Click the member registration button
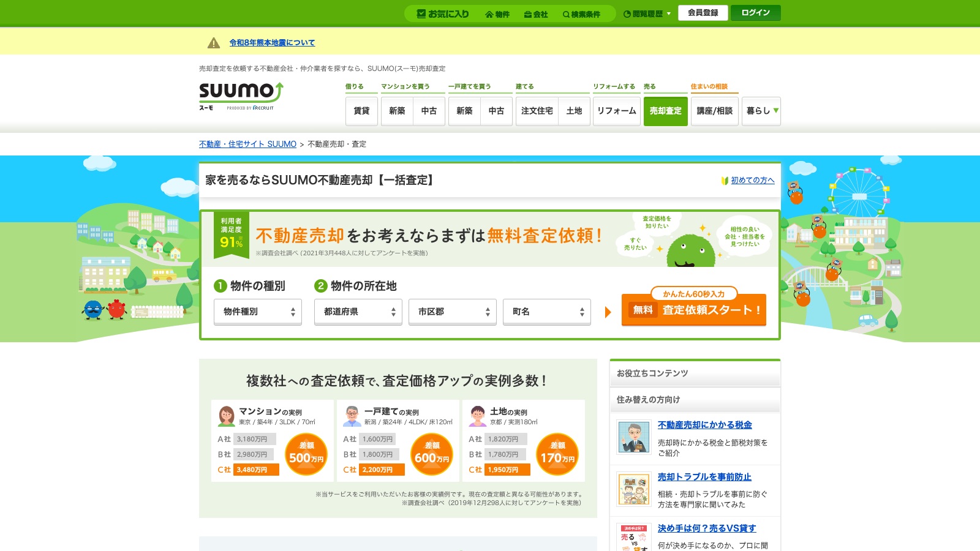The height and width of the screenshot is (551, 980). click(703, 13)
